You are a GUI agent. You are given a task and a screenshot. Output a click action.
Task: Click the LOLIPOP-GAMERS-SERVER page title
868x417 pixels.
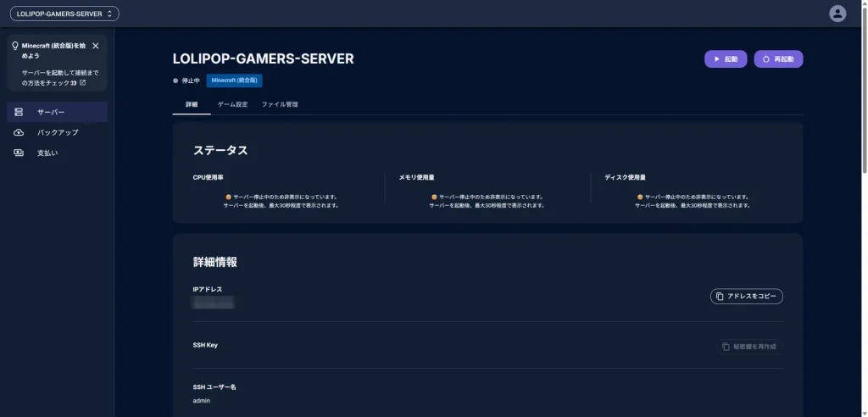point(263,58)
